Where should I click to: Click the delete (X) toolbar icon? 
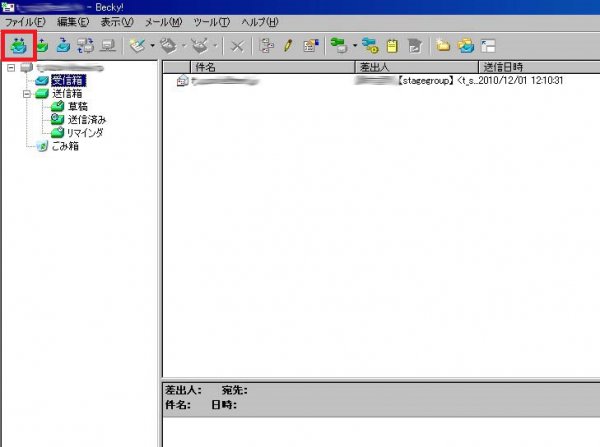(237, 45)
